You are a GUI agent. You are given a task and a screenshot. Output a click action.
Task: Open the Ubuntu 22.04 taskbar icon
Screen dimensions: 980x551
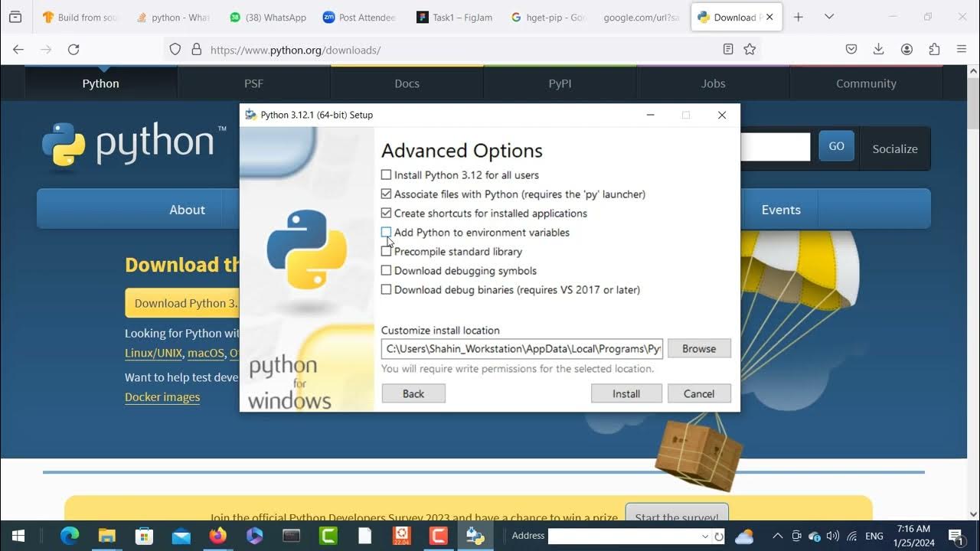(401, 536)
